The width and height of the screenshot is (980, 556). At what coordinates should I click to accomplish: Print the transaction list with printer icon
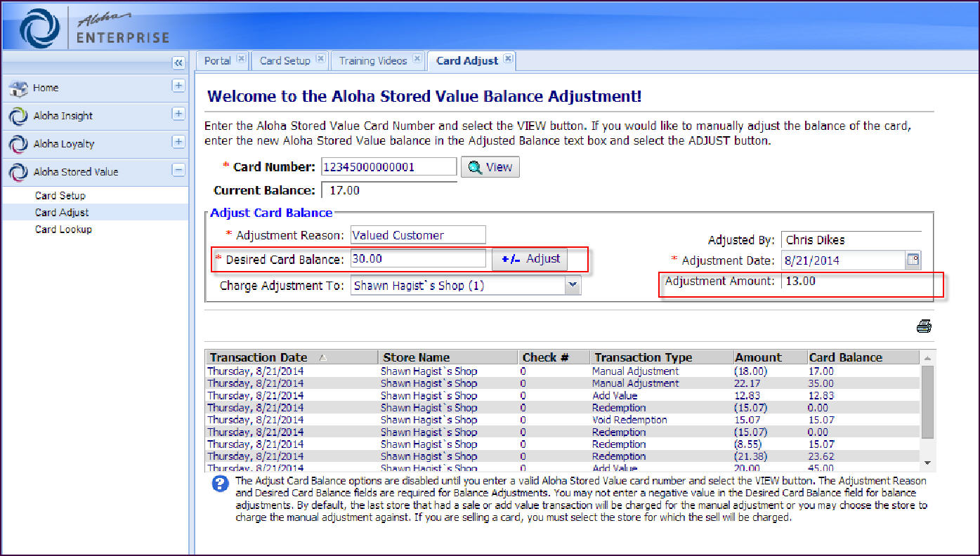click(924, 326)
